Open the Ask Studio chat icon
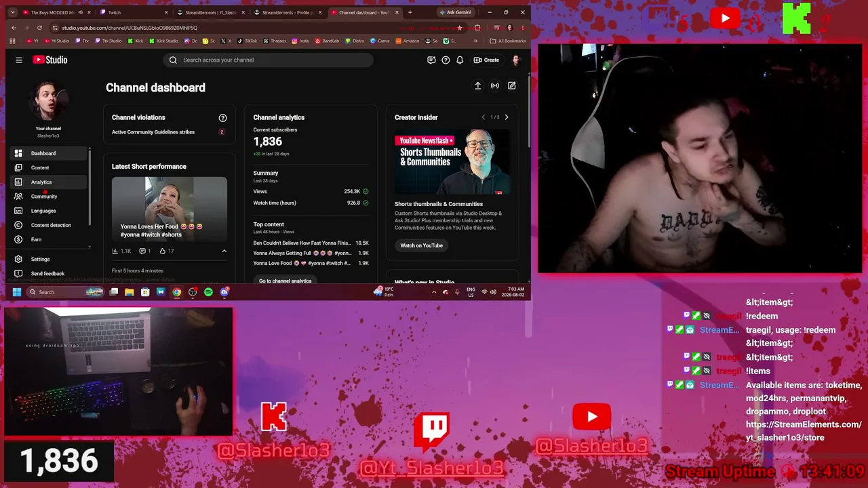This screenshot has height=488, width=868. click(431, 60)
